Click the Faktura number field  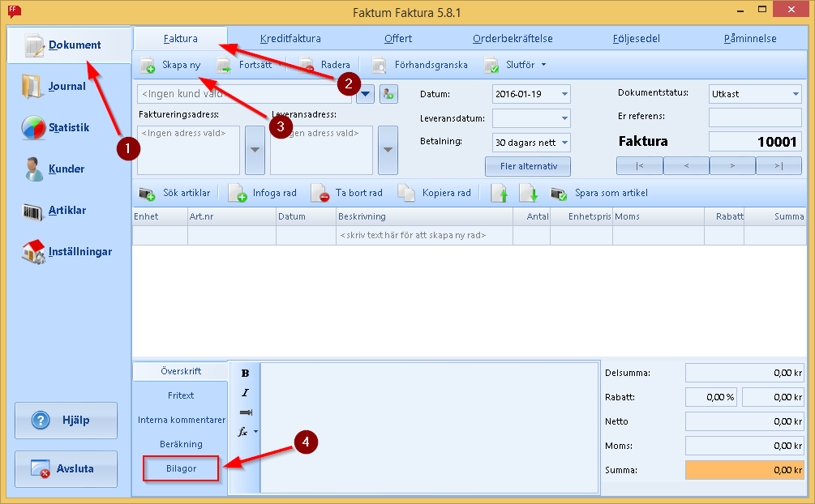tap(755, 141)
